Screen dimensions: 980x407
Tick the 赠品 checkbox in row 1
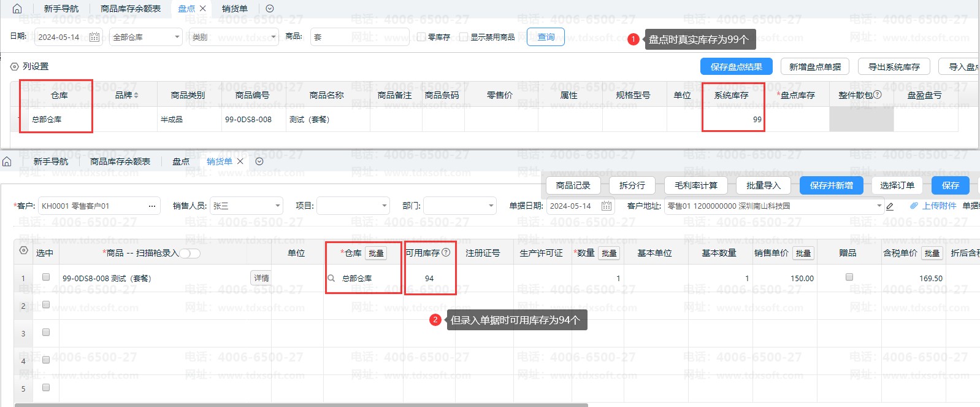(849, 277)
